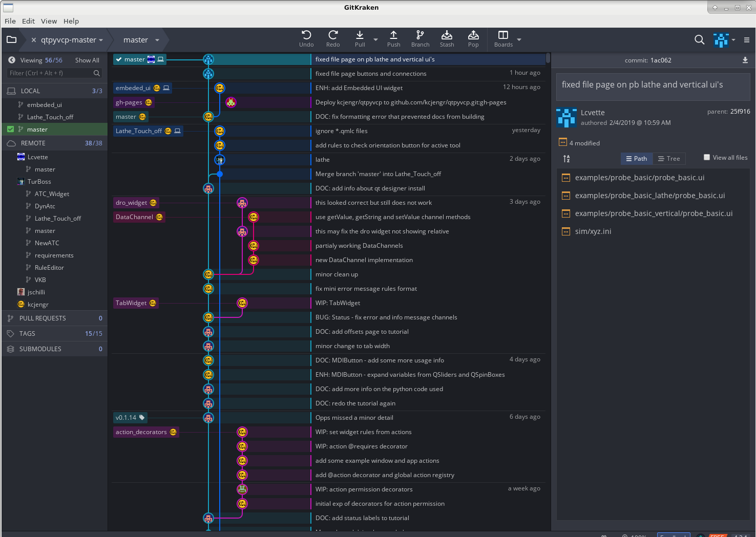
Task: Collapse the REMOTE section
Action: pos(54,143)
